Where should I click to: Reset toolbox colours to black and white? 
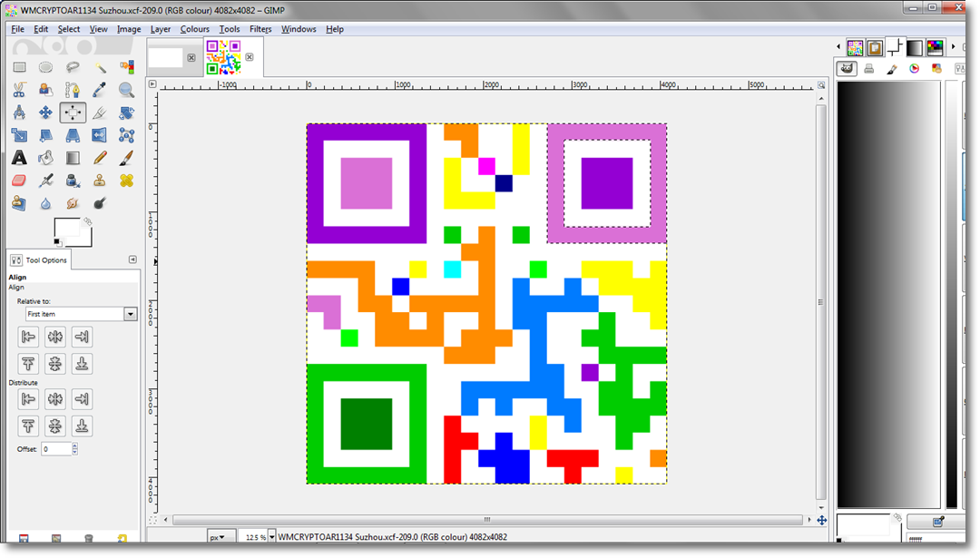click(57, 242)
